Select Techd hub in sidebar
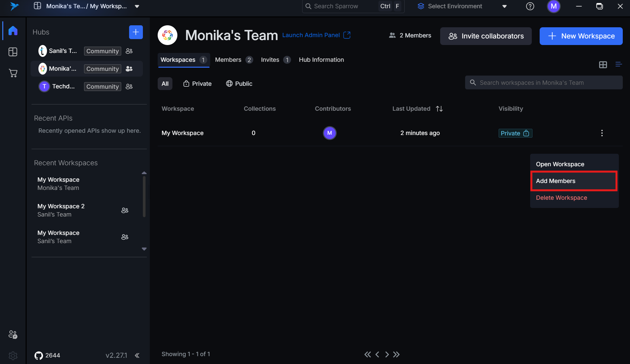This screenshot has width=630, height=364. click(x=87, y=86)
